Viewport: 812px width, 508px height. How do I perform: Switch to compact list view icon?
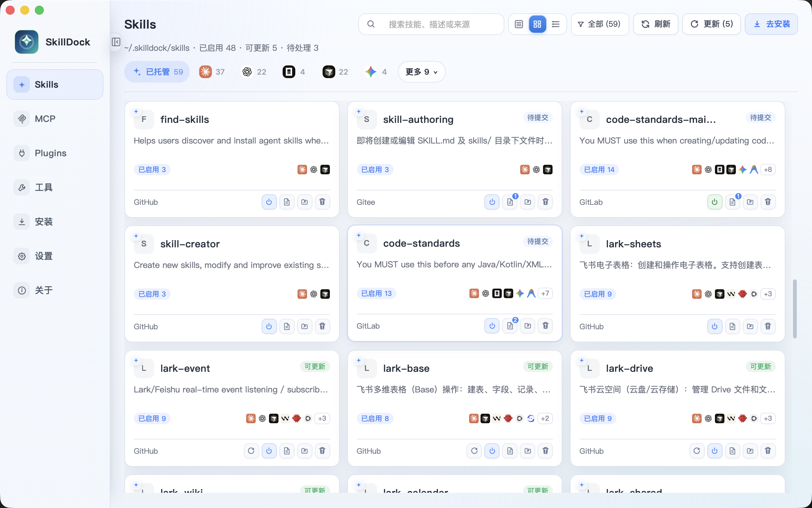(556, 24)
